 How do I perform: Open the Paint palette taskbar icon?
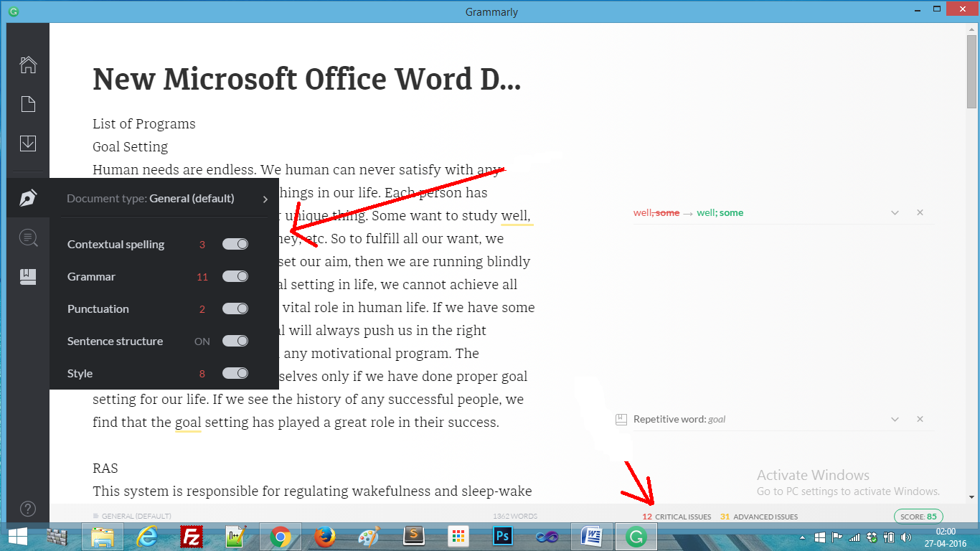coord(369,537)
